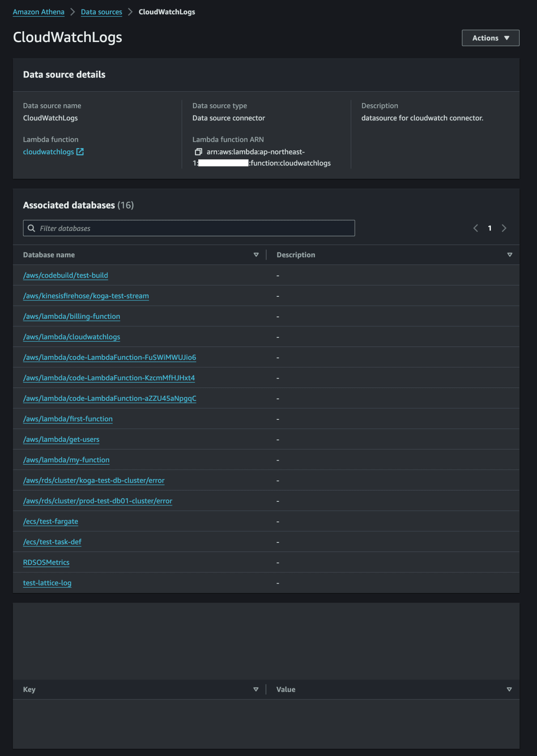Sort the Value column arrow
This screenshot has height=756, width=537.
pyautogui.click(x=509, y=689)
